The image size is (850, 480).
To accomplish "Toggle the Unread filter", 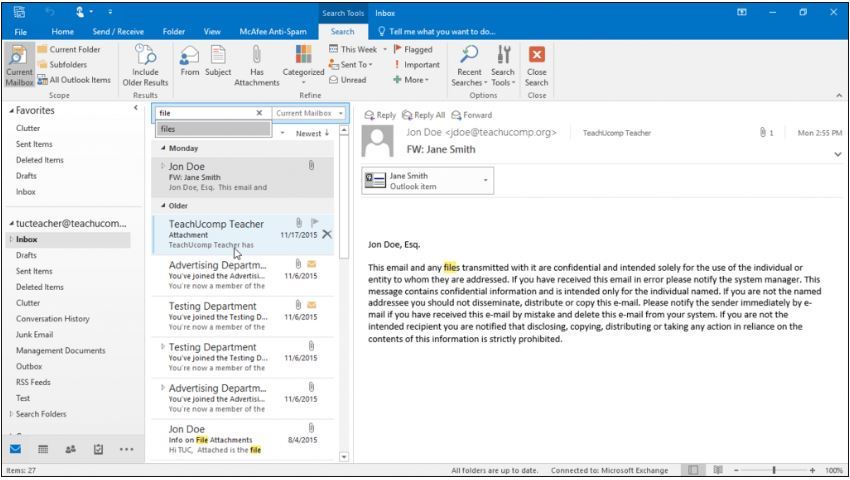I will tap(347, 80).
